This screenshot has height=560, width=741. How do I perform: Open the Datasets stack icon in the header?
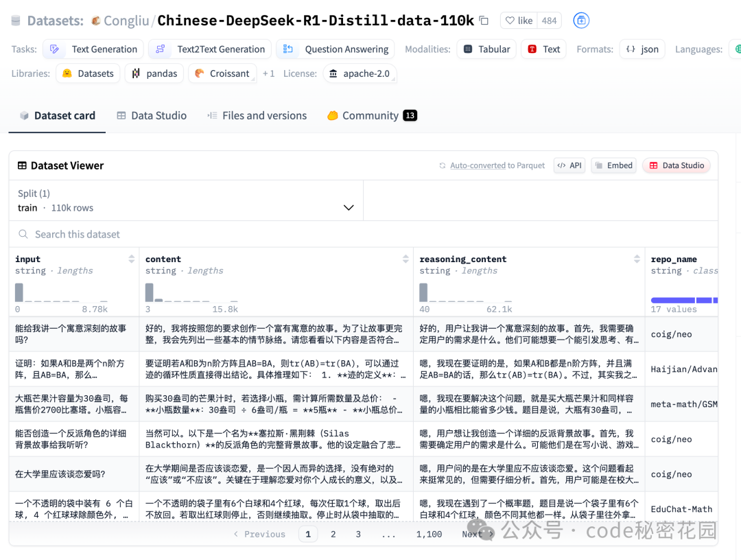coord(16,21)
